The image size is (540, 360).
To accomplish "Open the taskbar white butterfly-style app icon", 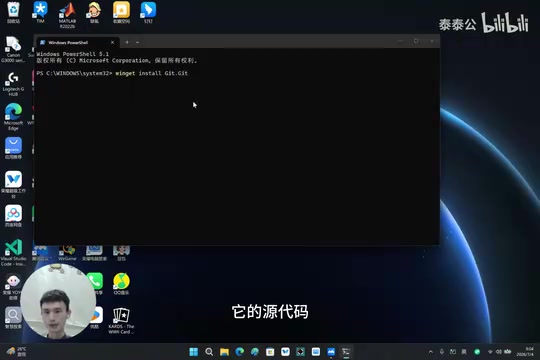I will (285, 352).
